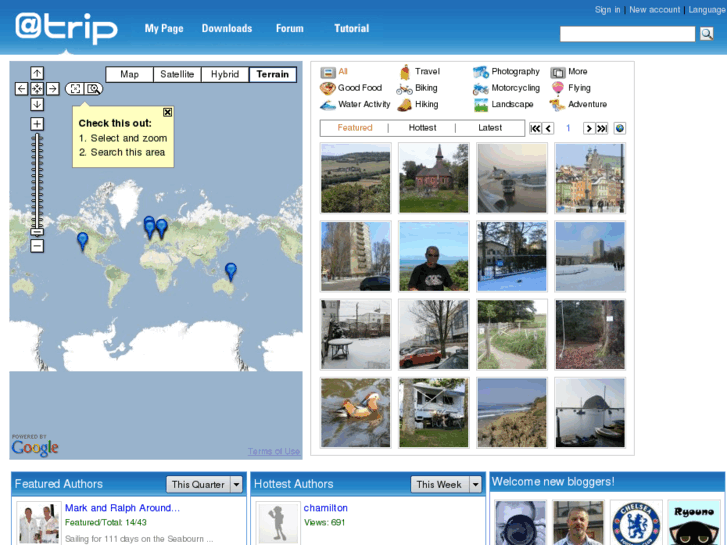Image resolution: width=727 pixels, height=545 pixels.
Task: Go to previous page of photos
Action: 548,128
